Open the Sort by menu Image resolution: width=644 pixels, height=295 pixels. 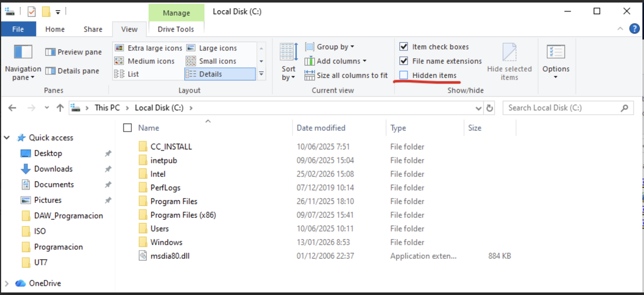pyautogui.click(x=289, y=62)
